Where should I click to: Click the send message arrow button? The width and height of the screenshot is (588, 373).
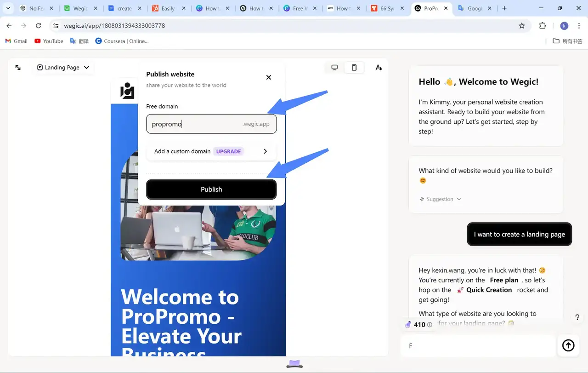pos(568,345)
